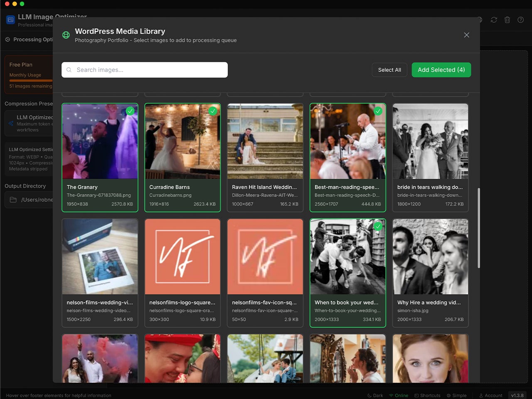Viewport: 532px width, 399px height.
Task: Click Add Selected (4) button
Action: coord(441,70)
